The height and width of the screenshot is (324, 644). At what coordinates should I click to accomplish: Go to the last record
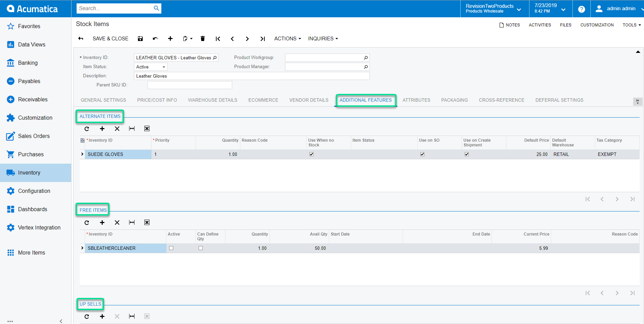262,39
